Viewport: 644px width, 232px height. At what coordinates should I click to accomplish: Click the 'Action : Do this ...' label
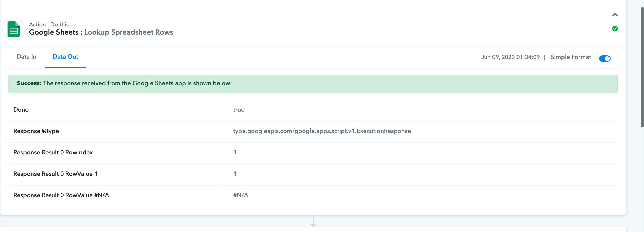click(x=52, y=24)
